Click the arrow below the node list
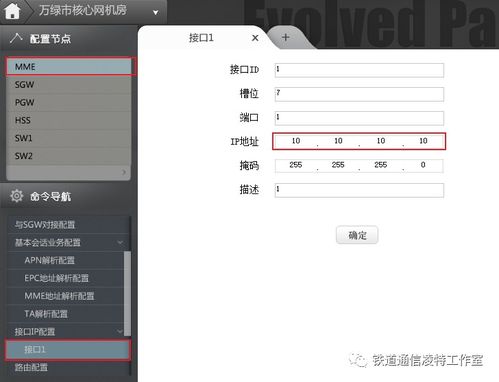The height and width of the screenshot is (382, 499). point(124,172)
